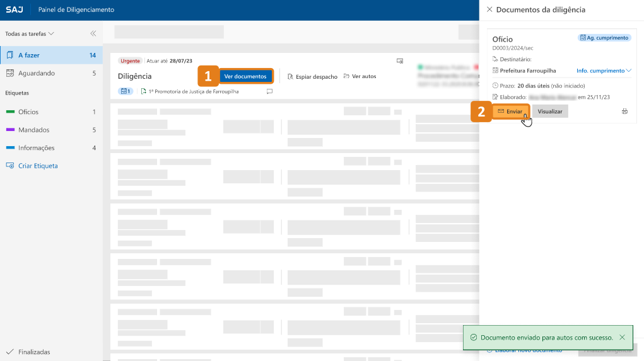Click the screen icon at the Diligência card corner

click(x=399, y=61)
